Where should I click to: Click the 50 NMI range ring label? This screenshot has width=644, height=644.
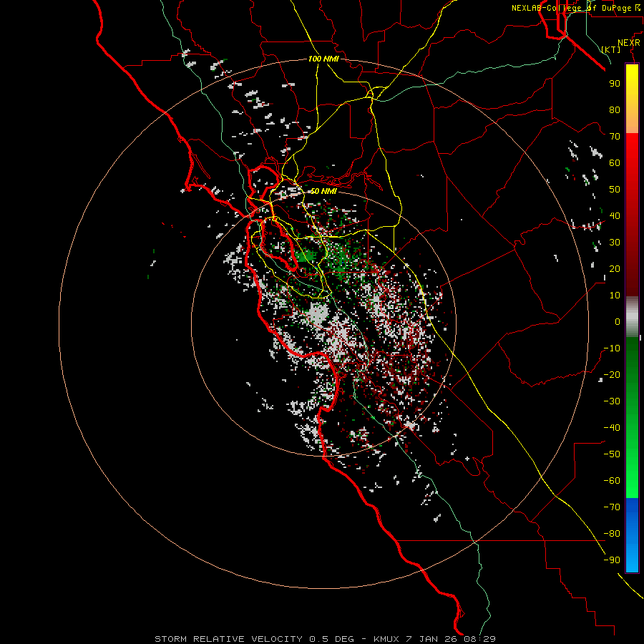click(x=323, y=191)
